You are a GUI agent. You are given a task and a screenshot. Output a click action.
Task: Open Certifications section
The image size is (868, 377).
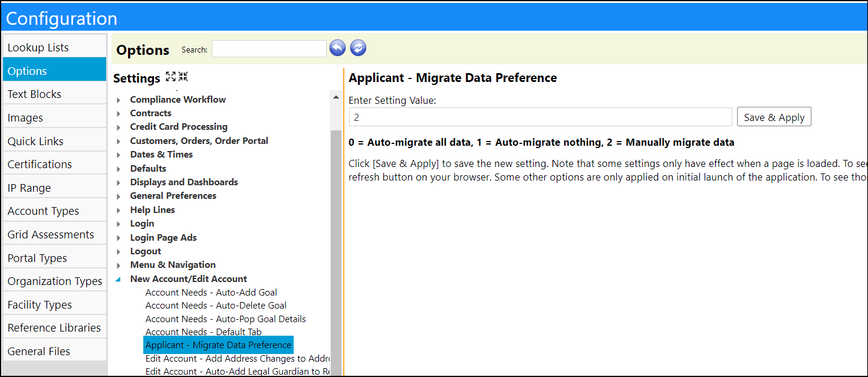55,164
